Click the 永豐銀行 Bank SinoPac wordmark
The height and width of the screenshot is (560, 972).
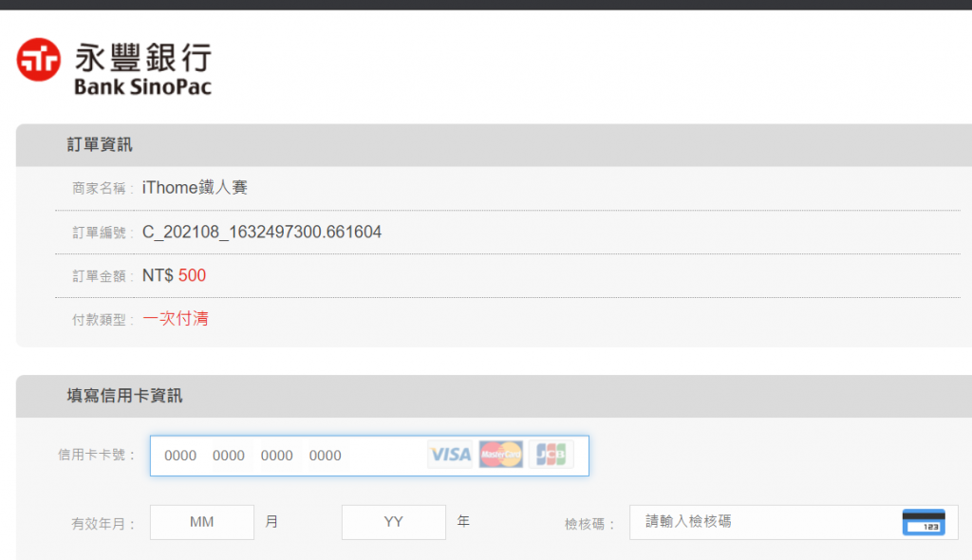click(x=143, y=69)
